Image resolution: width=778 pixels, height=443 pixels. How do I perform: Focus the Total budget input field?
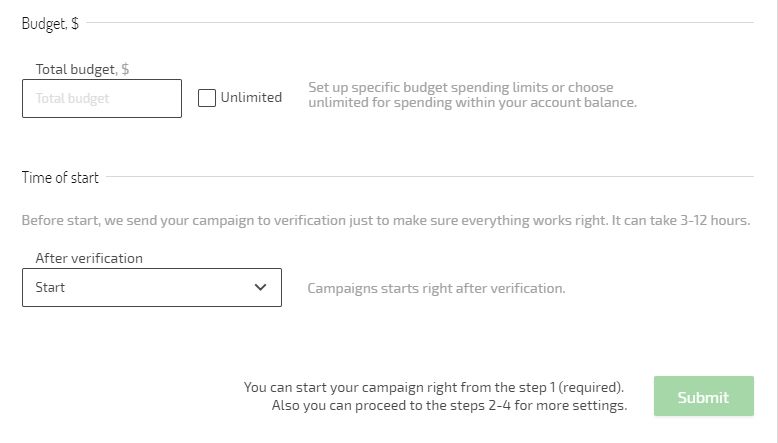(102, 98)
